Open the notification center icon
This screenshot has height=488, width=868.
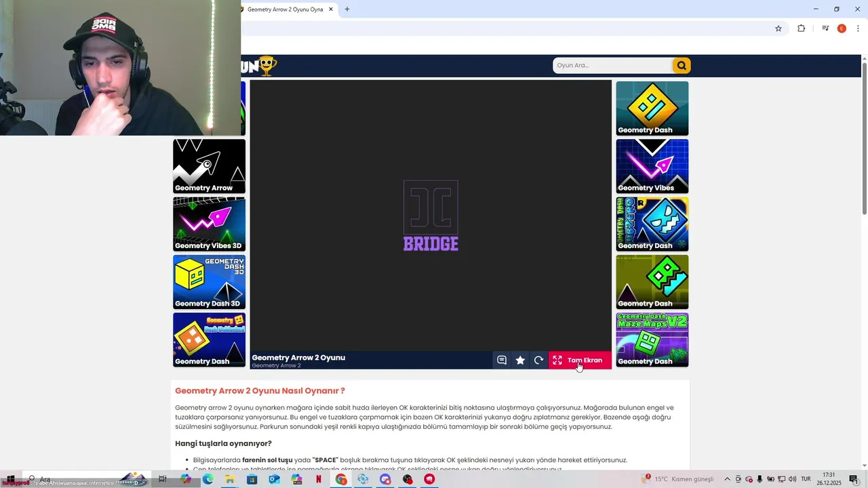854,479
